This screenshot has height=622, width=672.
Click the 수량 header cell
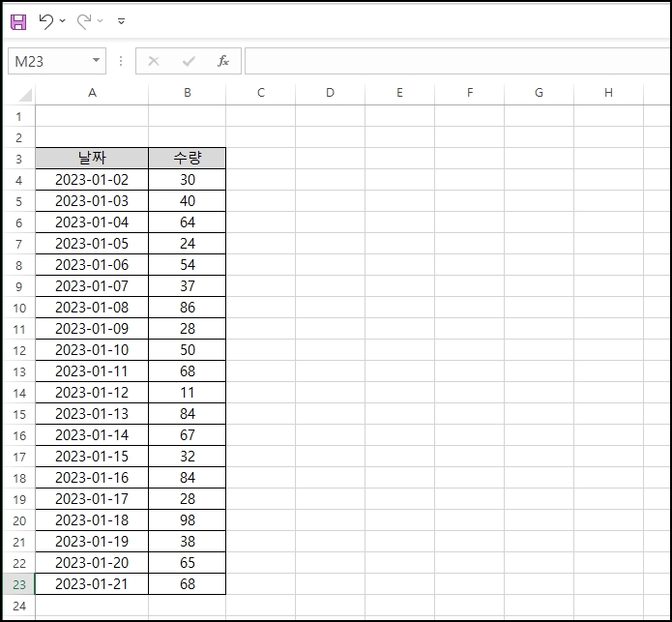188,159
